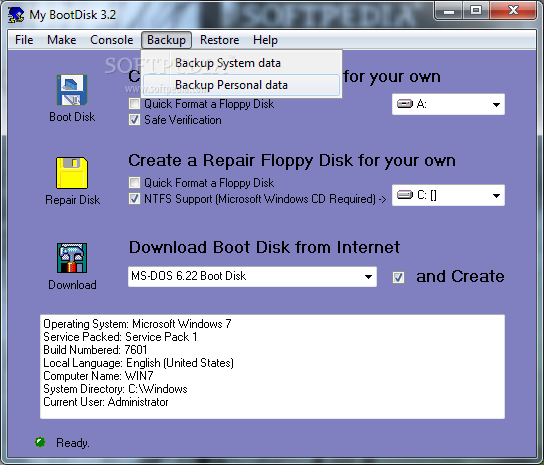Click the Download icon
This screenshot has height=465, width=544.
[72, 258]
